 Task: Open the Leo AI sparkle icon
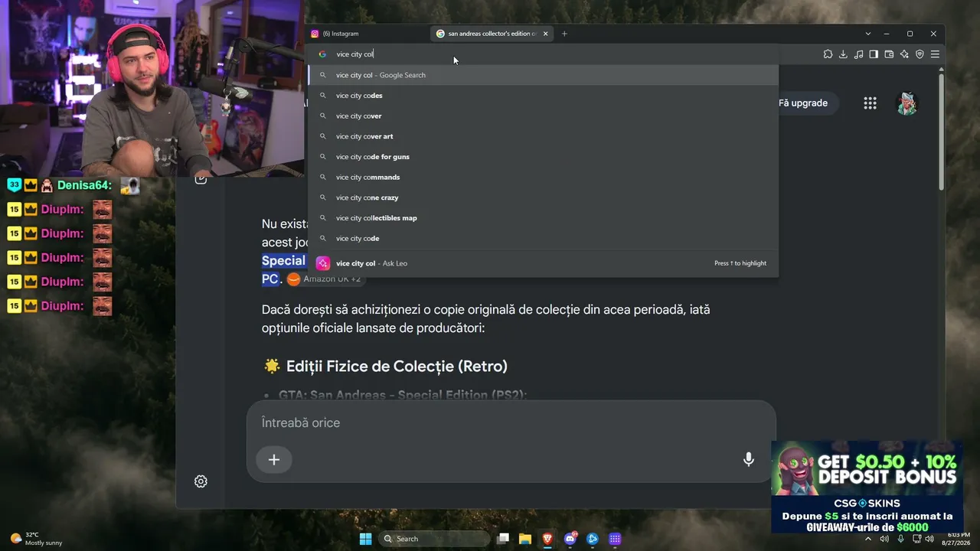click(904, 54)
